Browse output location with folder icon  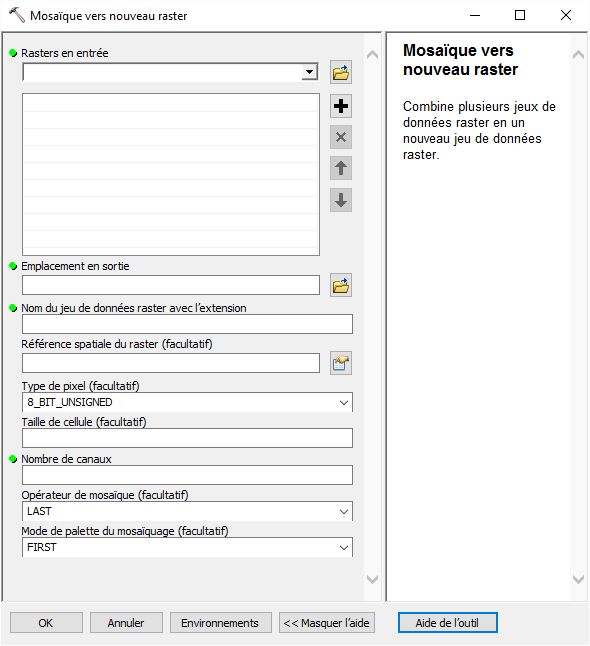tap(341, 285)
